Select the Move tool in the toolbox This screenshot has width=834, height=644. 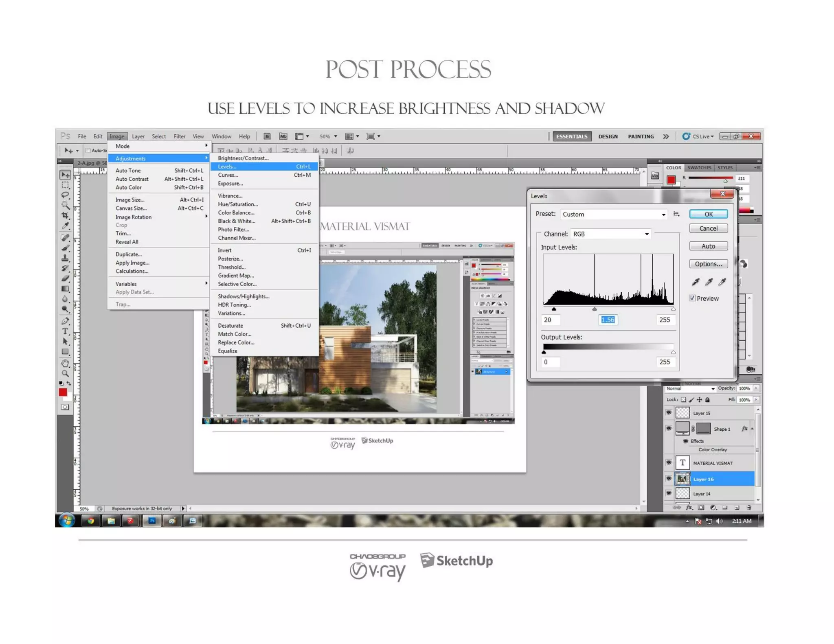pyautogui.click(x=65, y=175)
